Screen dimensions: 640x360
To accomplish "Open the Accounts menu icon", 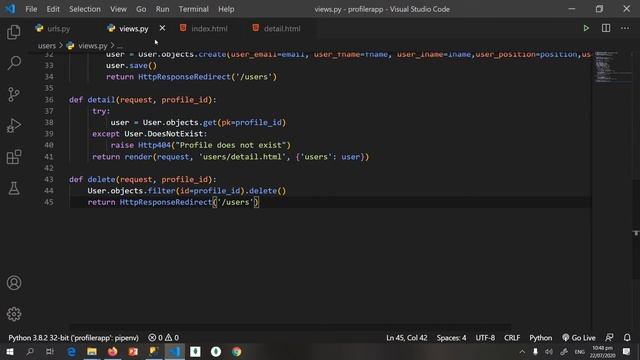I will pos(14,283).
